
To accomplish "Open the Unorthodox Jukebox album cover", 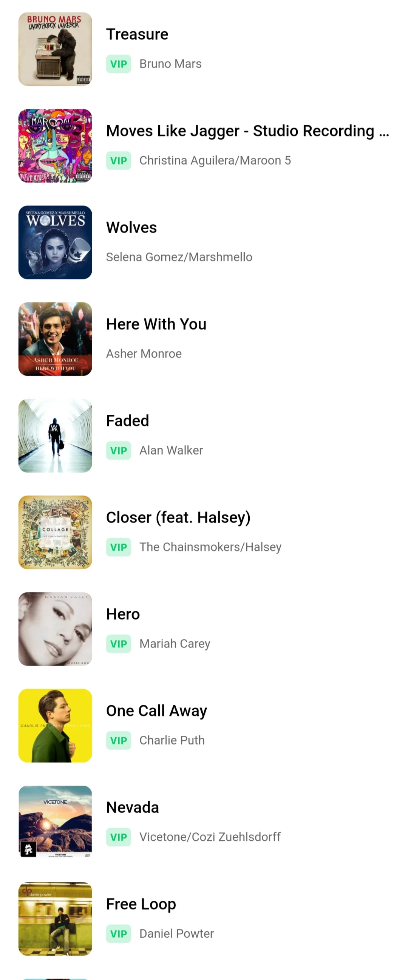I will point(55,49).
